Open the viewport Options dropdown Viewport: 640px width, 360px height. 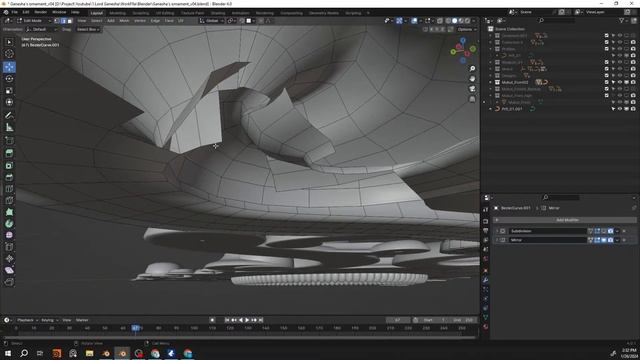pos(467,29)
